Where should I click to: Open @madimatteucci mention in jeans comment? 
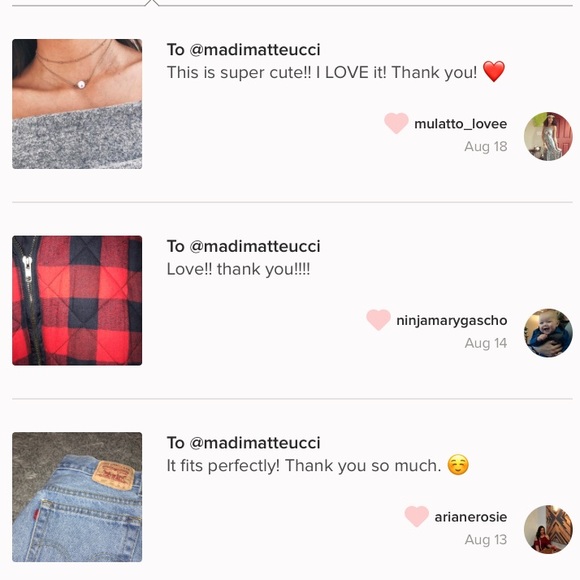tap(255, 443)
